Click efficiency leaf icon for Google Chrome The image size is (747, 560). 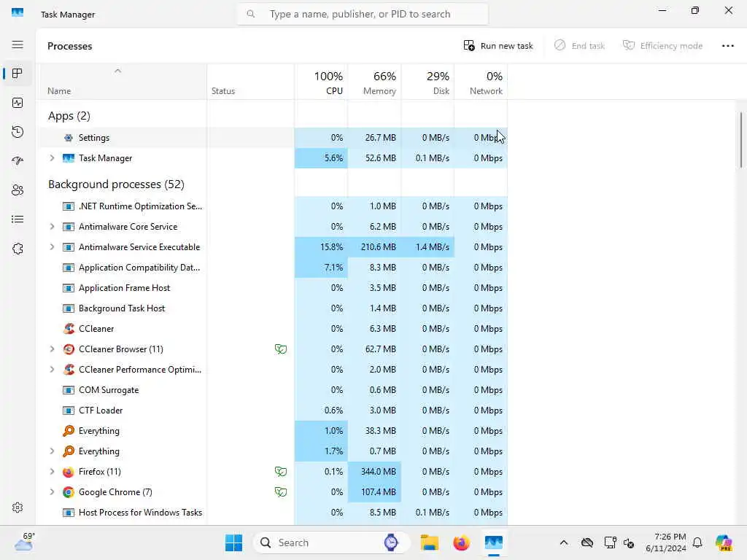pyautogui.click(x=281, y=492)
